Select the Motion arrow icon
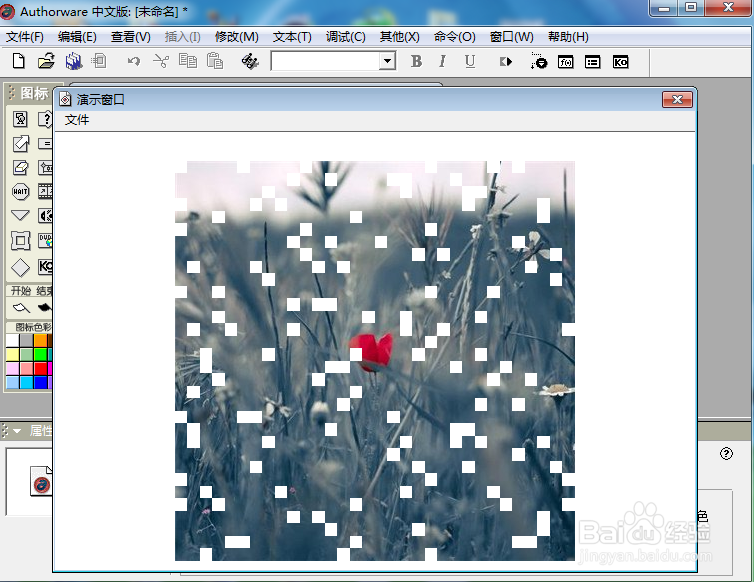 point(20,143)
